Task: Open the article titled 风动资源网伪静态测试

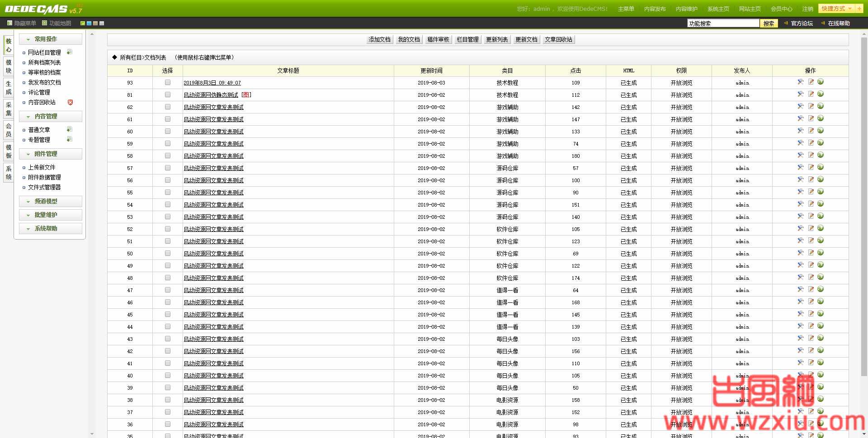Action: point(211,95)
